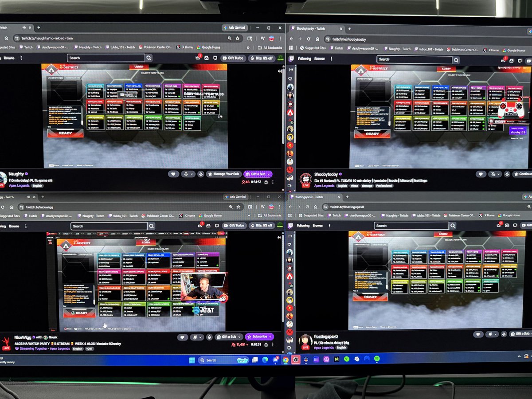Open Apex Legends category link under floatingapex0
The width and height of the screenshot is (532, 399).
pyautogui.click(x=324, y=348)
